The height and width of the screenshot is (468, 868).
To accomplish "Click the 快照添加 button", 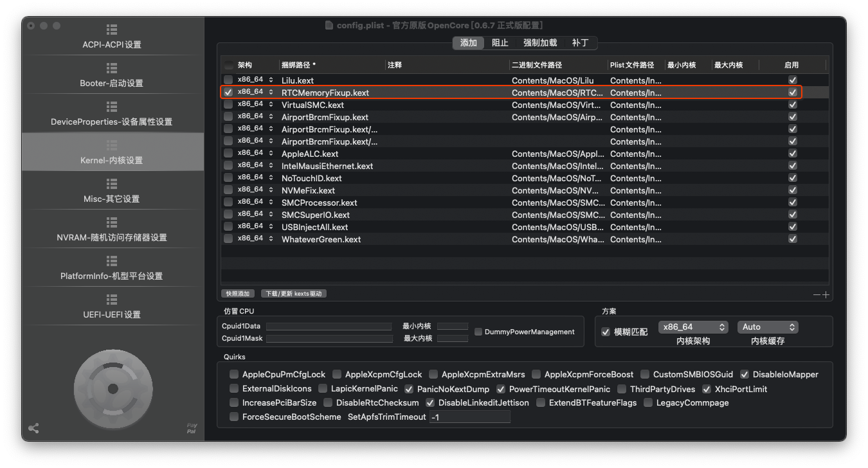I will 238,294.
